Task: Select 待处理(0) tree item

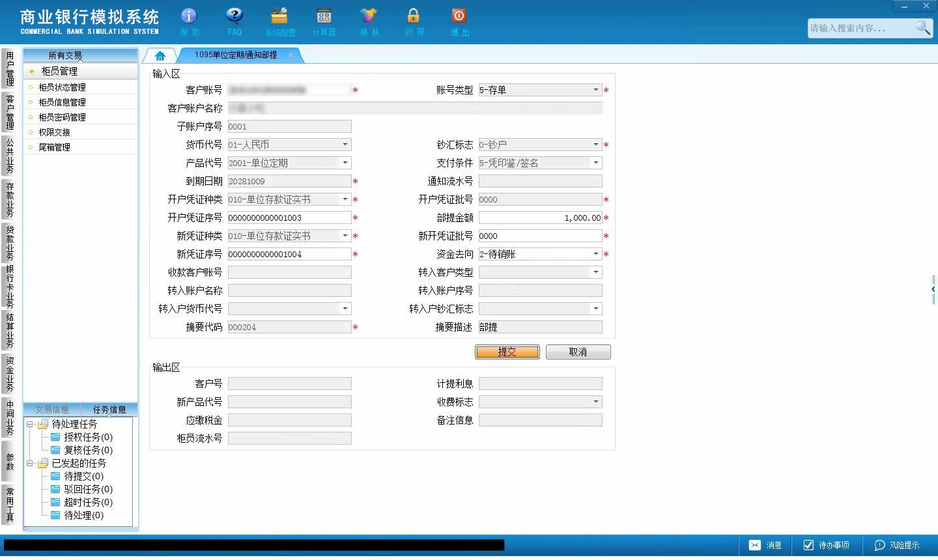Action: pos(83,515)
